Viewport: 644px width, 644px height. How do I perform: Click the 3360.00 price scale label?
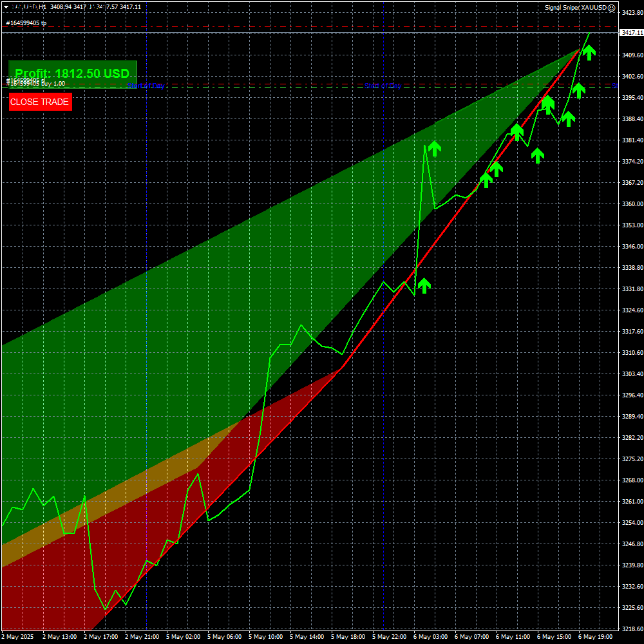click(632, 204)
